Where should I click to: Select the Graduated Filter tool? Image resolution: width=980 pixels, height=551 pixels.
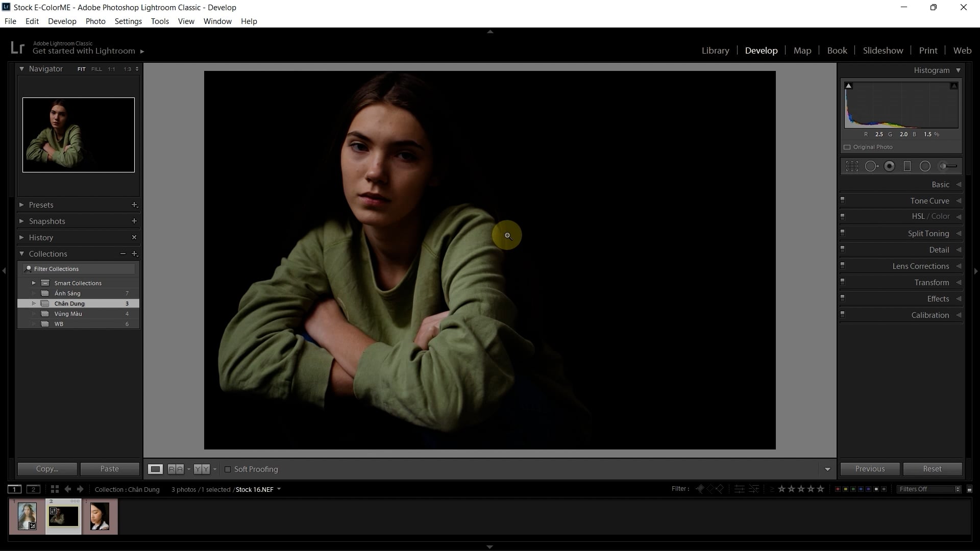pyautogui.click(x=907, y=166)
